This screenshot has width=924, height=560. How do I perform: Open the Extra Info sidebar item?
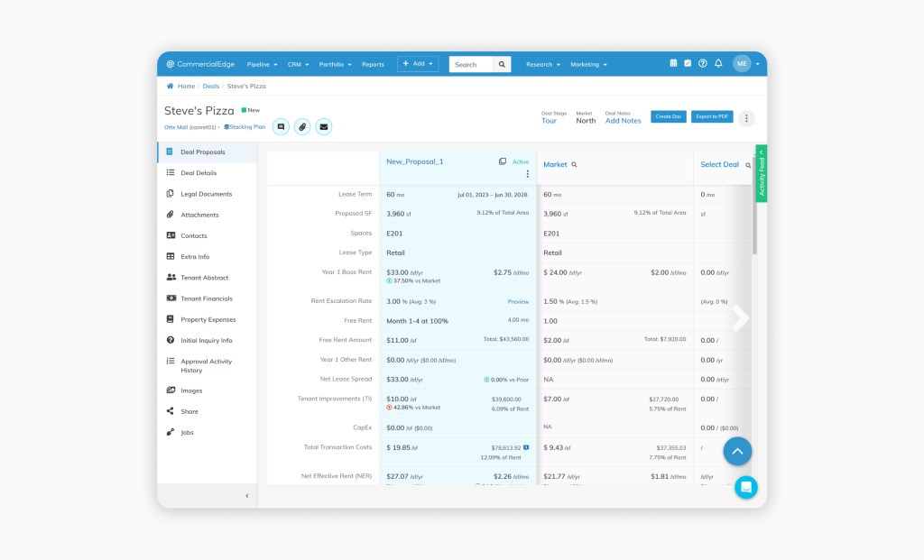click(207, 257)
